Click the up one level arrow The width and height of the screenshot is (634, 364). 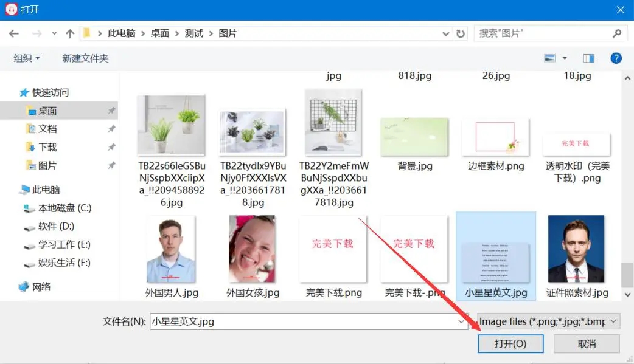pyautogui.click(x=70, y=33)
